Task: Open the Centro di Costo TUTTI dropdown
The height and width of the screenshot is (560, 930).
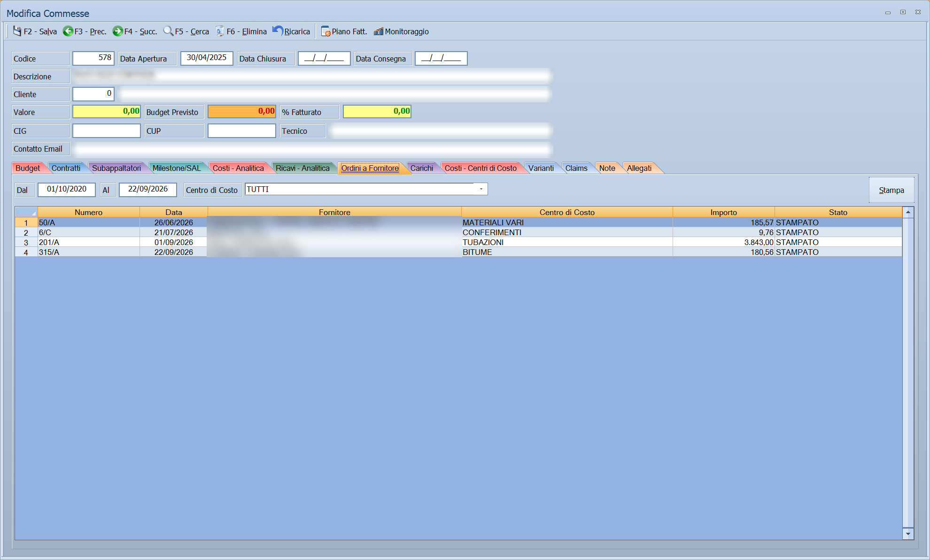Action: (x=481, y=189)
